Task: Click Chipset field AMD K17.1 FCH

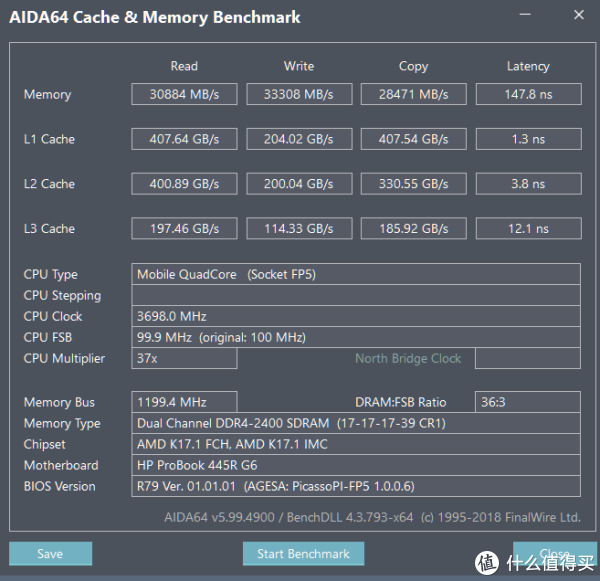Action: [356, 444]
